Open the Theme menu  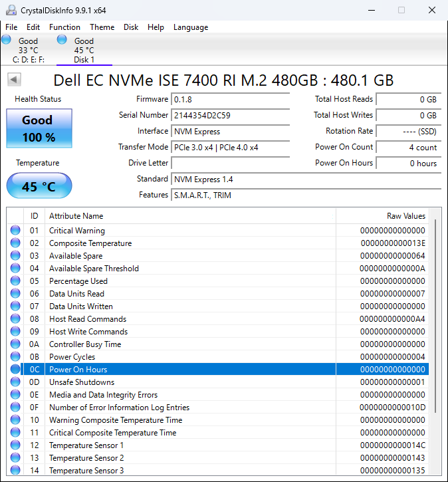[102, 27]
